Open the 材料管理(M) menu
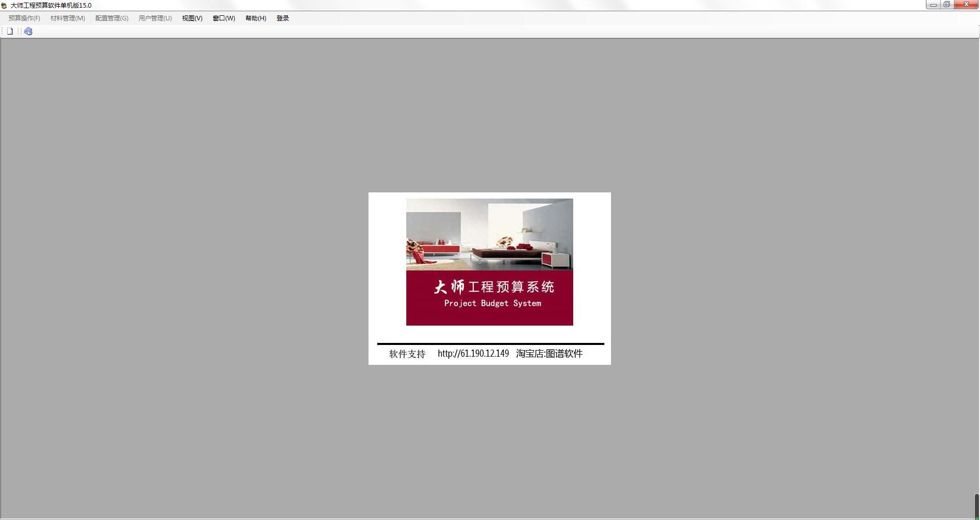 [x=67, y=18]
